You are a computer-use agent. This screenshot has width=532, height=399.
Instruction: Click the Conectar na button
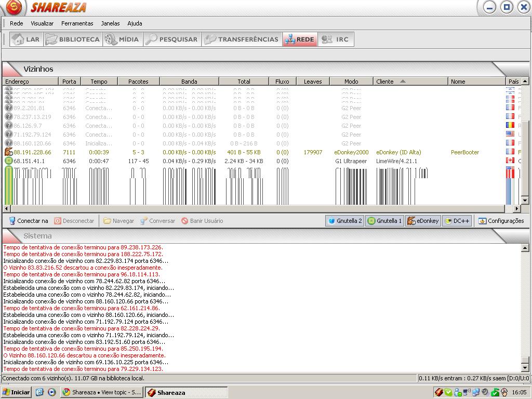[x=29, y=221]
